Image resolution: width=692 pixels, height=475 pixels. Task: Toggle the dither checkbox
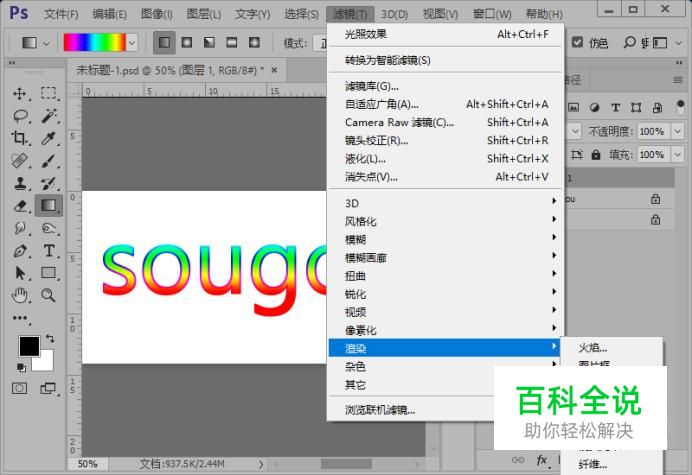click(577, 42)
